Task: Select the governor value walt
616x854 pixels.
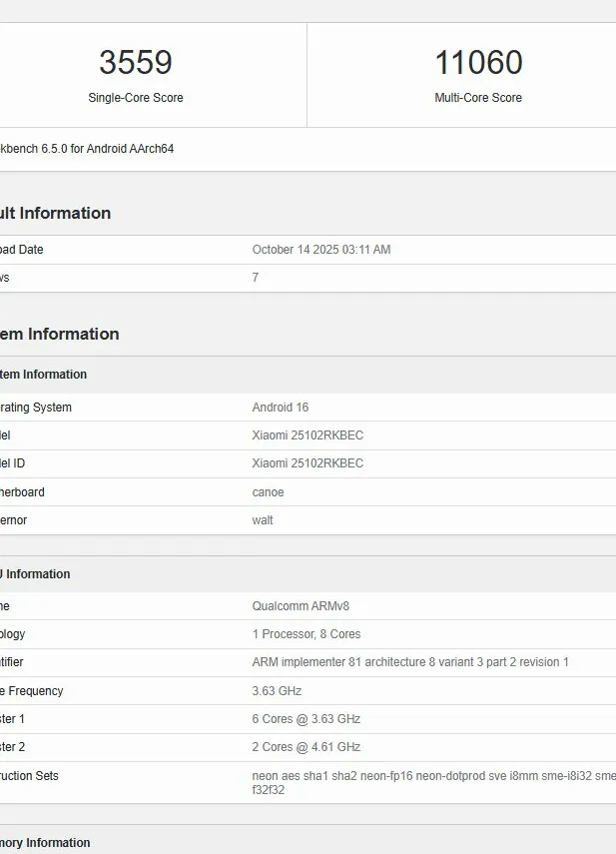Action: tap(263, 520)
